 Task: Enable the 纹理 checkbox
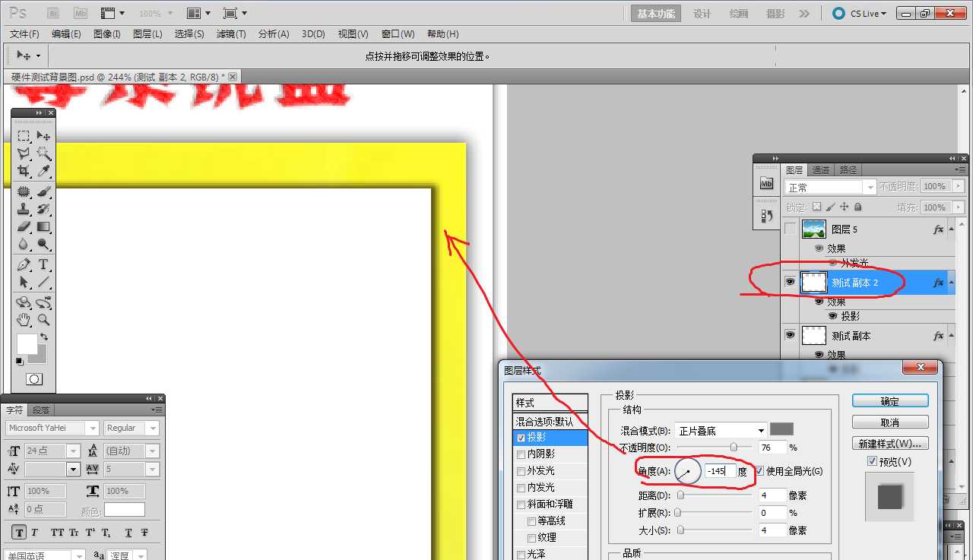tap(531, 538)
